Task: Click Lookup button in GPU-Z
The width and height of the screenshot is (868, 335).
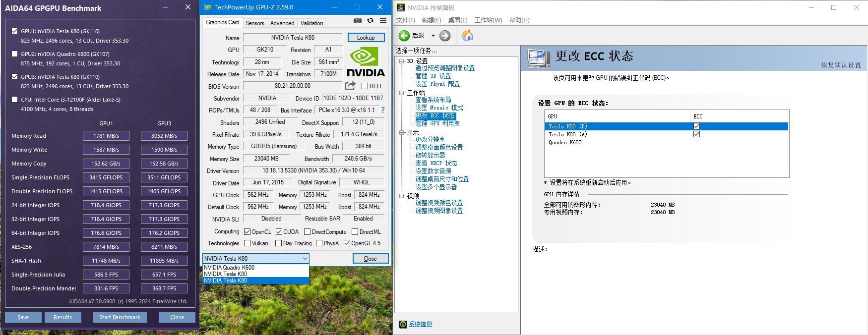Action: (x=366, y=38)
